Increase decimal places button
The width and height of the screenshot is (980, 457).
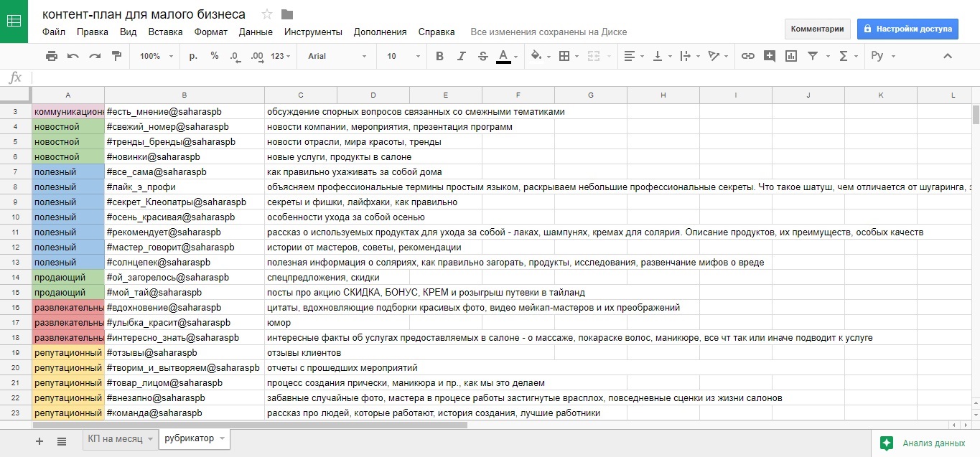[x=257, y=56]
